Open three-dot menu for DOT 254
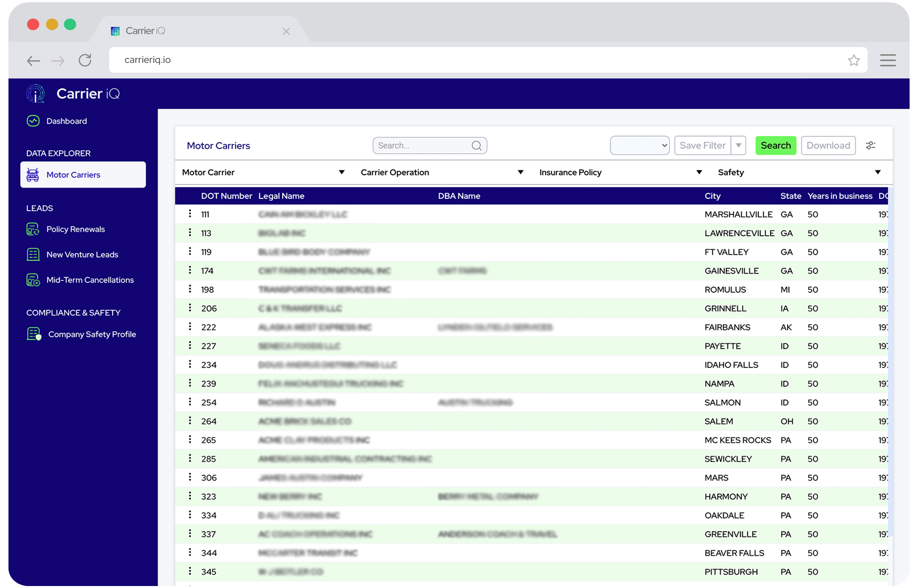Image resolution: width=920 pixels, height=588 pixels. 190,402
